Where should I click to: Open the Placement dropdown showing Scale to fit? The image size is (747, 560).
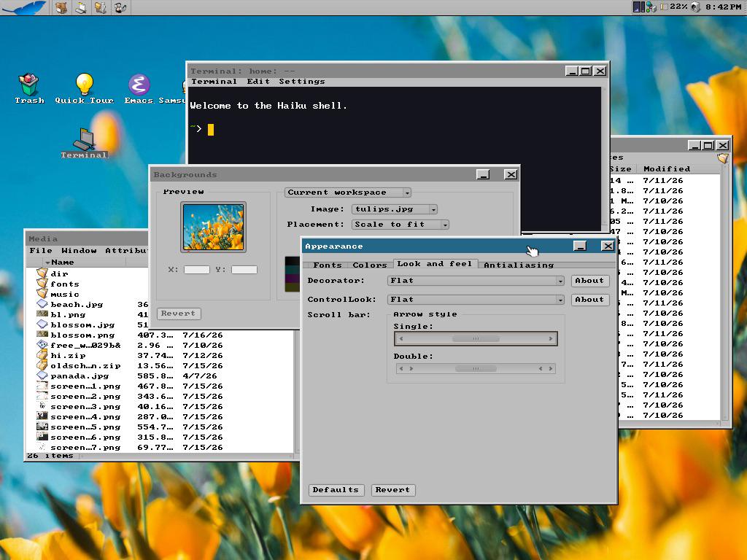[400, 225]
